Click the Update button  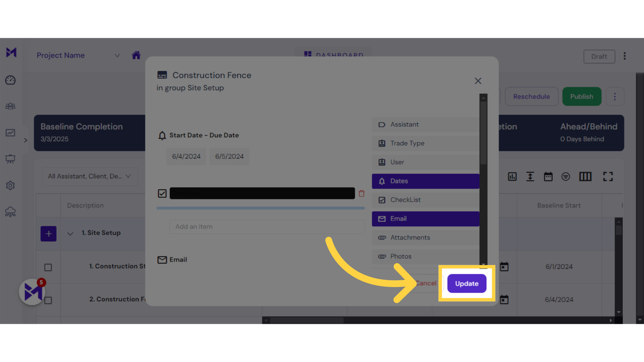tap(467, 283)
